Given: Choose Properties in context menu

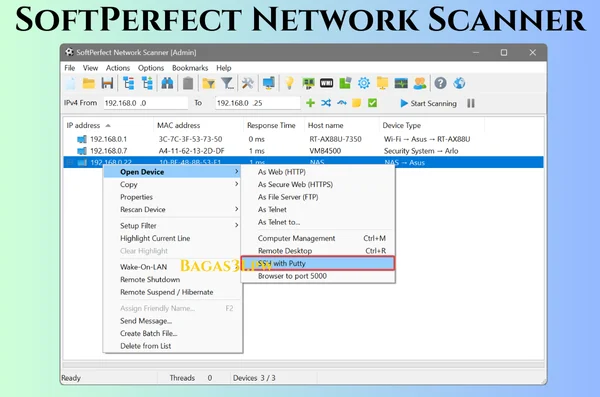Looking at the screenshot, I should (x=172, y=197).
